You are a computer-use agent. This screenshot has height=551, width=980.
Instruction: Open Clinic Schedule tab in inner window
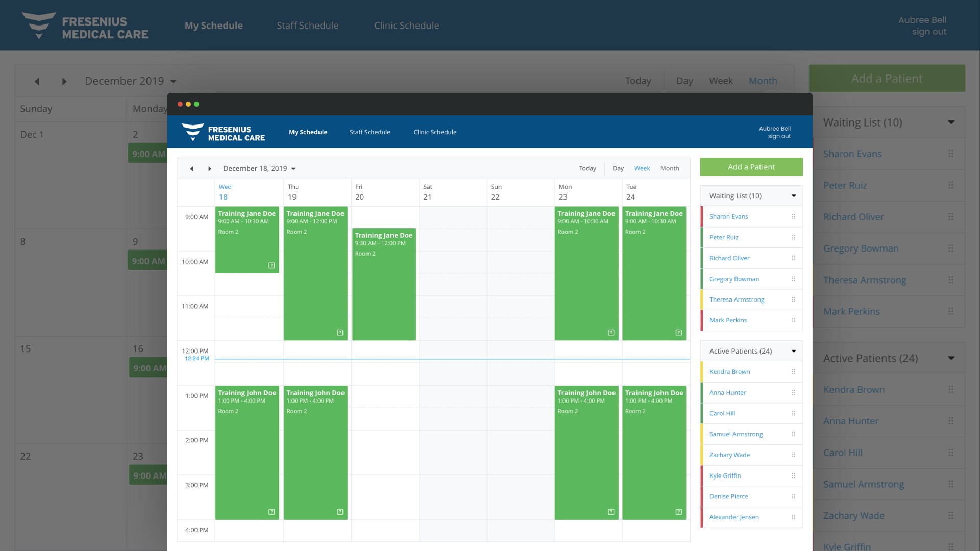[435, 132]
